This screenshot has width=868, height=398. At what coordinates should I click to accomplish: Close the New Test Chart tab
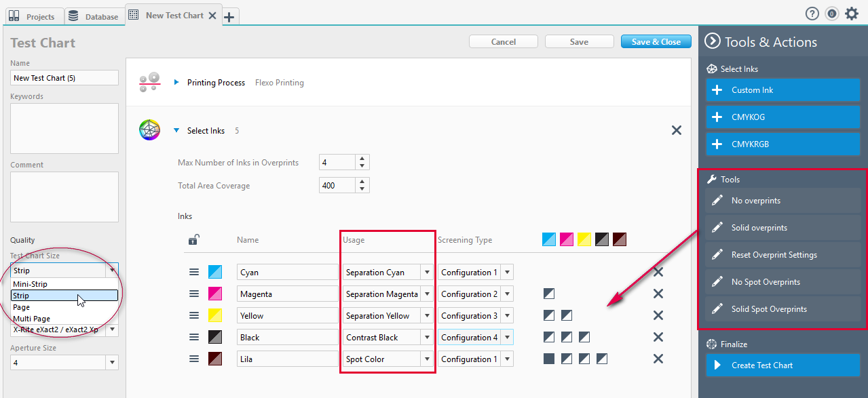coord(212,16)
